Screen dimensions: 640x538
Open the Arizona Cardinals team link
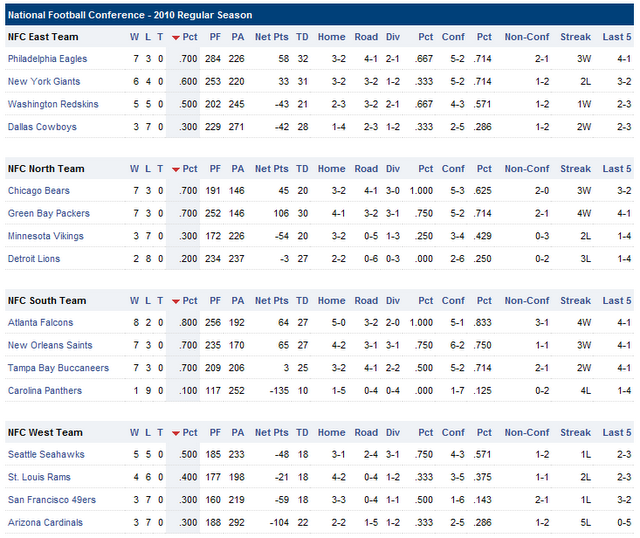[45, 522]
